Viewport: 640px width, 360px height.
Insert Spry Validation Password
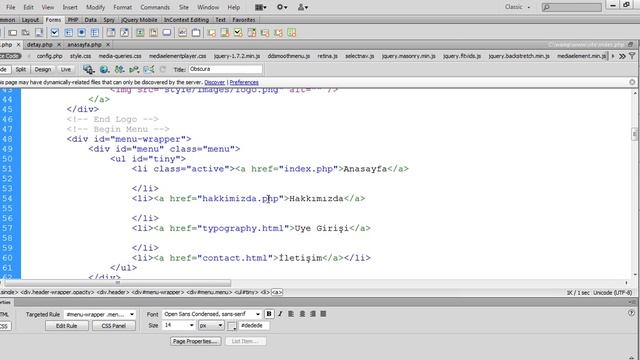point(265,33)
